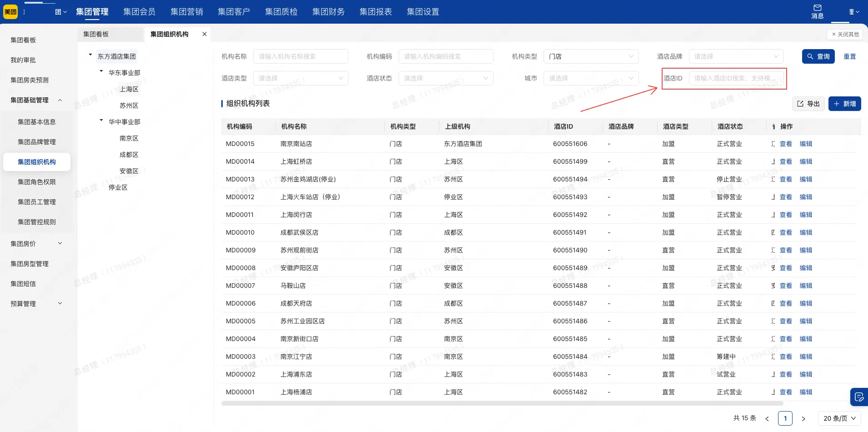The width and height of the screenshot is (868, 432).
Task: Click the 查询 search button with magnifier icon
Action: click(818, 56)
